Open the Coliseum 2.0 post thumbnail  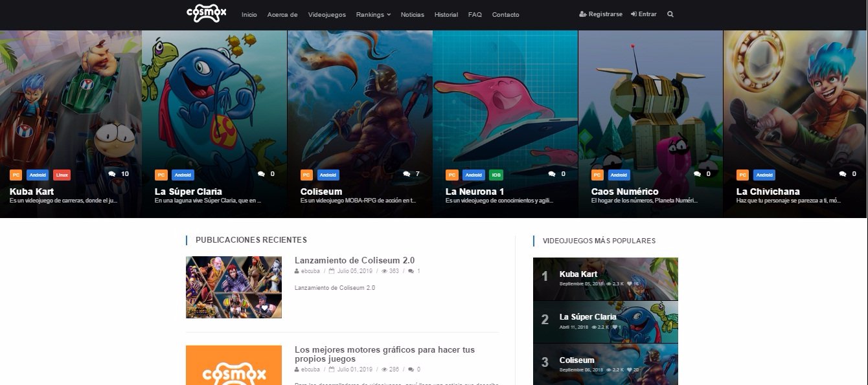(x=233, y=287)
